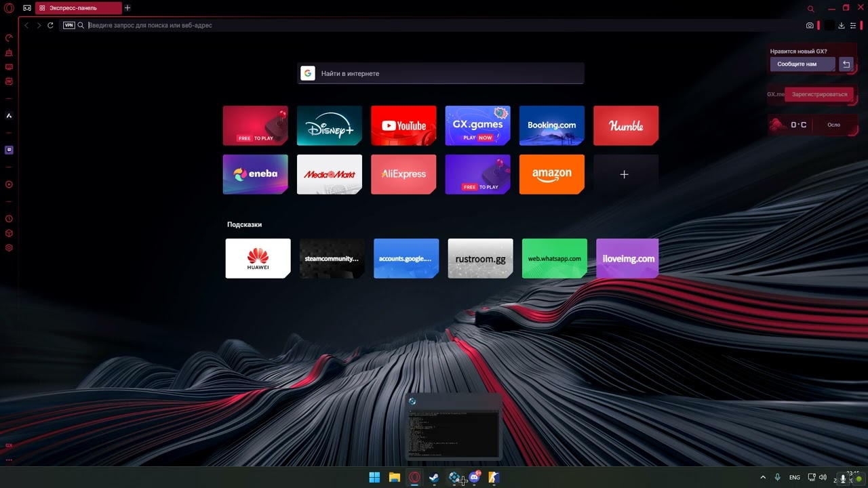Screen dimensions: 868x488
Task: Open the Counter-Strike taskbar icon
Action: (x=494, y=478)
